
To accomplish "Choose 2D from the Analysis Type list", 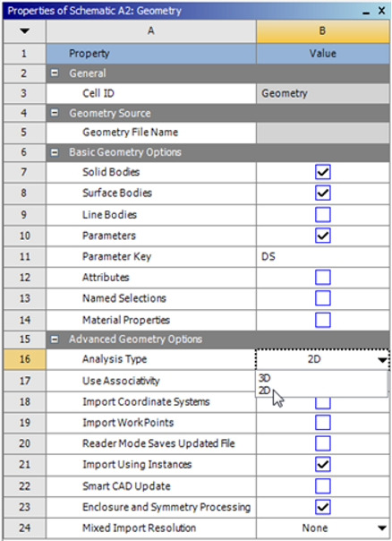I will pos(264,391).
